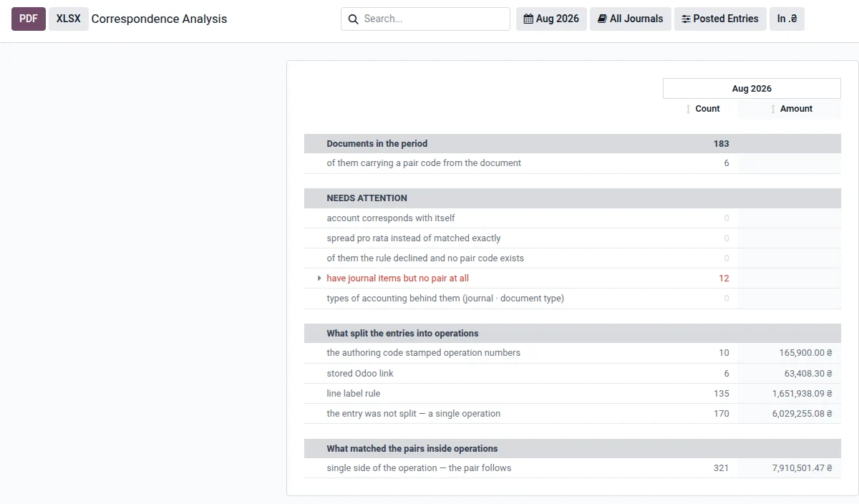Select "of them carrying a pair code" row
Viewport: 859px width, 504px height.
573,163
